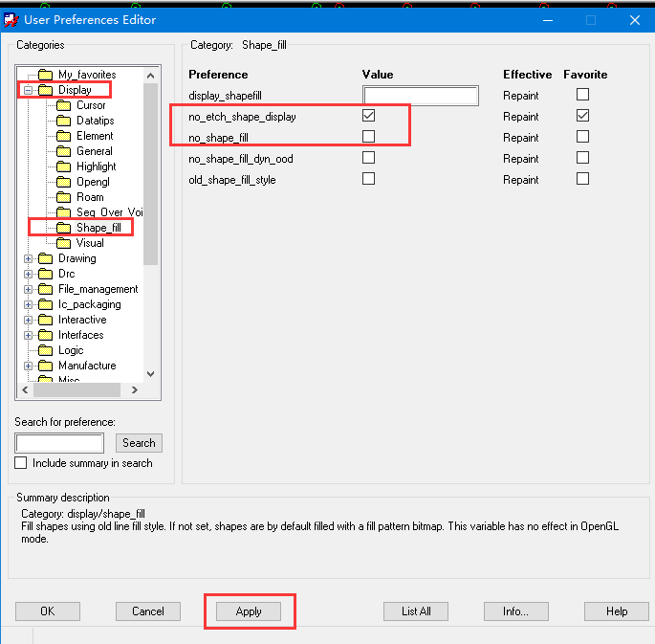Expand the Manufacture category node
Viewport: 655px width, 644px height.
pos(28,366)
